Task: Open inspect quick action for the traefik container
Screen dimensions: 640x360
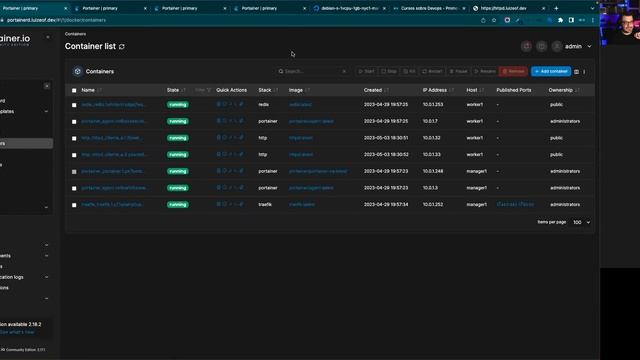Action: 224,204
